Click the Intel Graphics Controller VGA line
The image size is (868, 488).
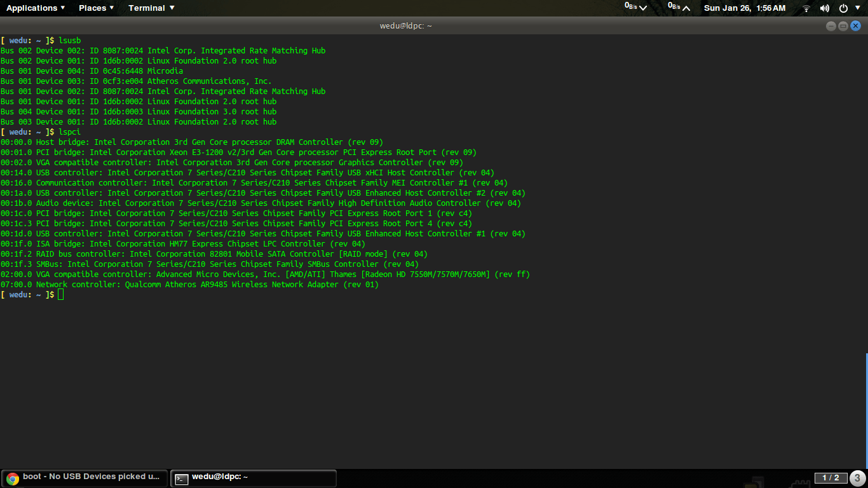[x=232, y=163]
